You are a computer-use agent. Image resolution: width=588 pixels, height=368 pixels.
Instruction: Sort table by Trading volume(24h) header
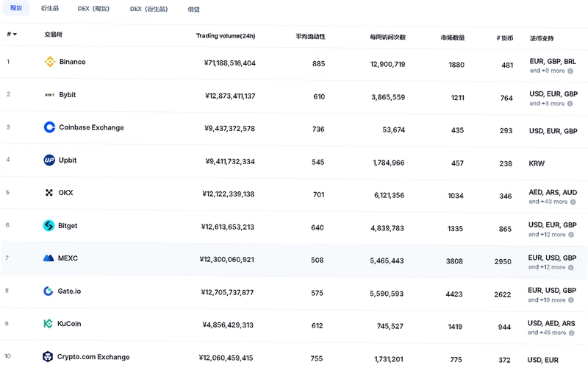tap(226, 35)
